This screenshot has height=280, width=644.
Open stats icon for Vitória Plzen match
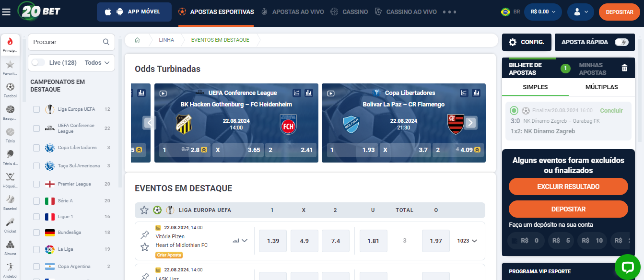tap(235, 241)
